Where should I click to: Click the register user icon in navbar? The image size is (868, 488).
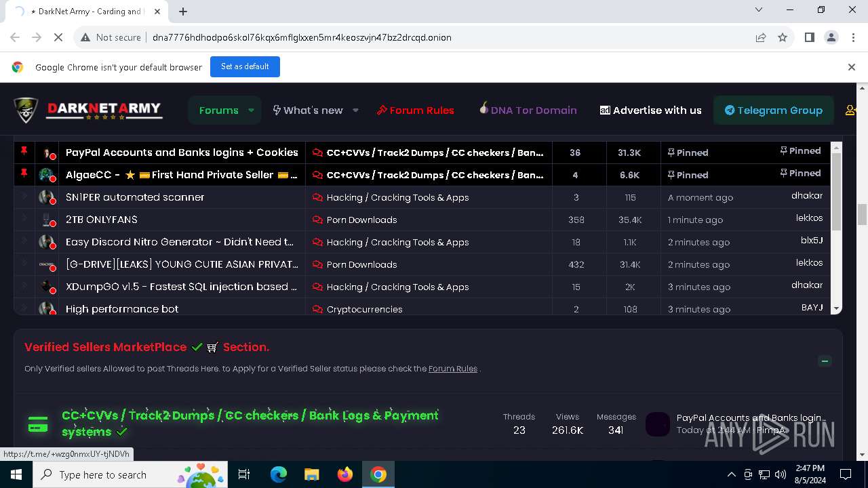(850, 110)
